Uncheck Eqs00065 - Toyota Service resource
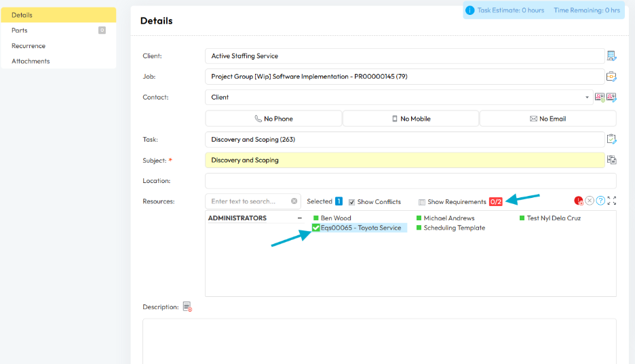The image size is (635, 364). 316,228
